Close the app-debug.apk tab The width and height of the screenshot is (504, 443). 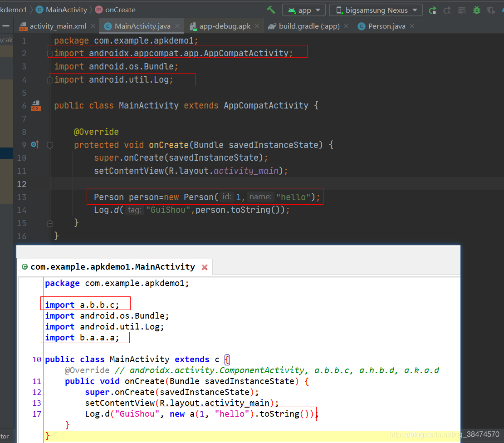257,26
